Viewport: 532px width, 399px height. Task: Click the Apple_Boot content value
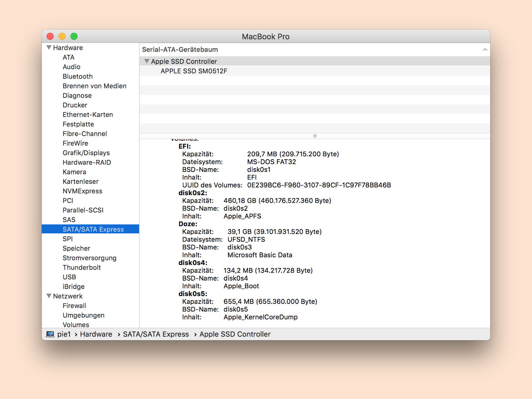coord(241,286)
